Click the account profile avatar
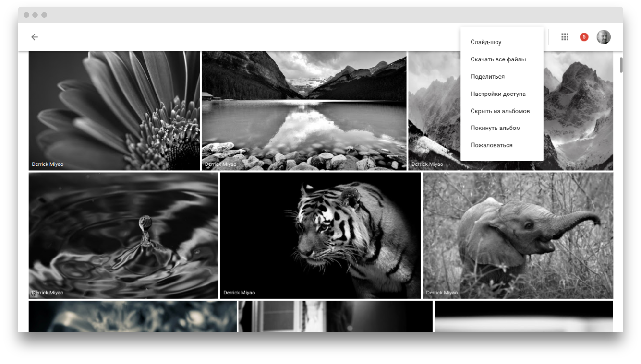Viewport: 641px width, 364px height. (x=604, y=37)
